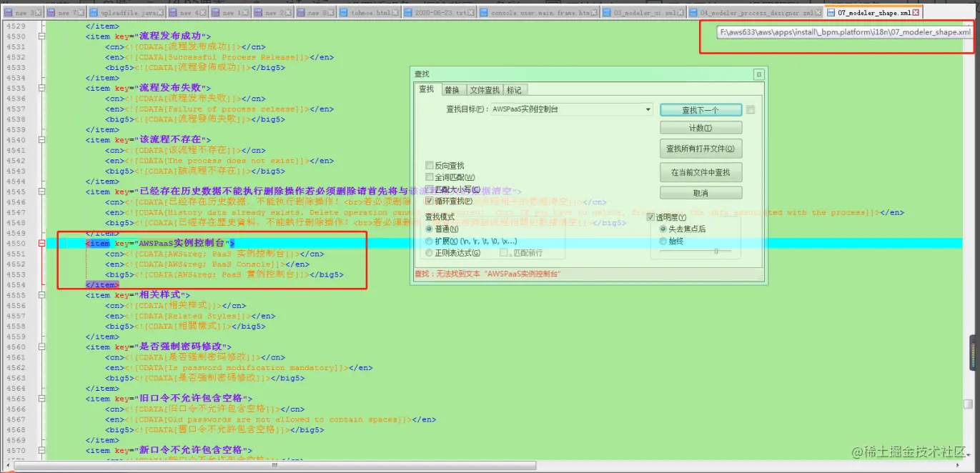The width and height of the screenshot is (980, 473).
Task: Close the console.user.main.frame.htm tab
Action: pyautogui.click(x=594, y=13)
